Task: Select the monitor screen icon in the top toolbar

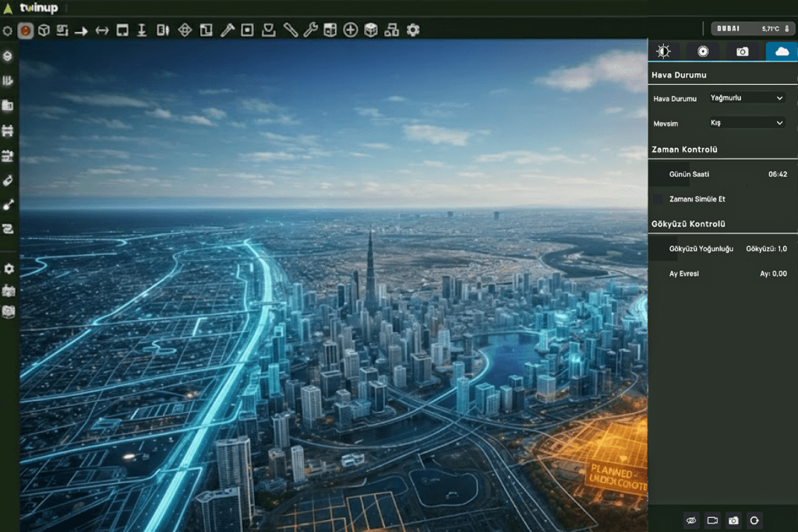Action: [122, 30]
